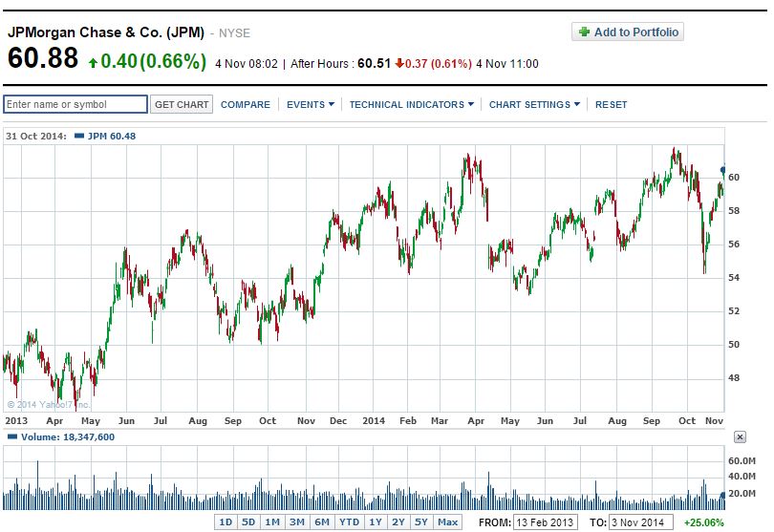Show the Max time range

[447, 522]
